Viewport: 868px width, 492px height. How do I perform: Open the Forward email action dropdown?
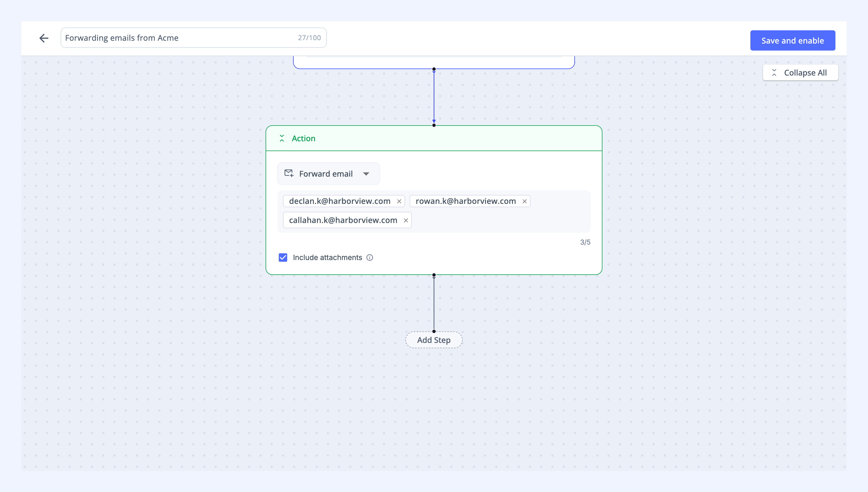[329, 174]
